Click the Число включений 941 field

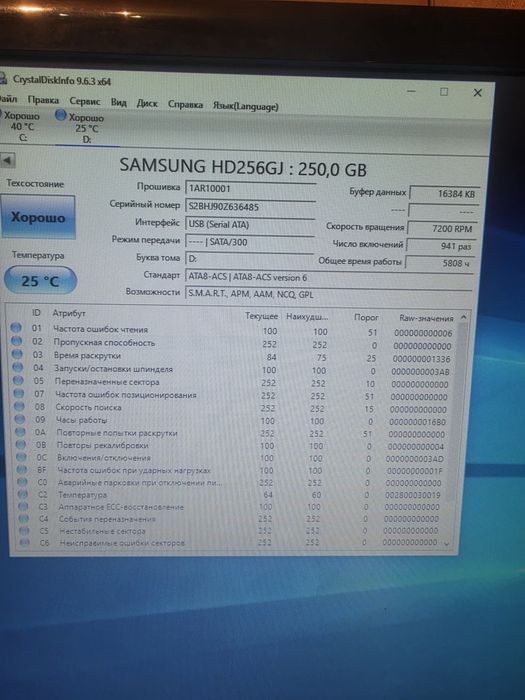pos(441,246)
